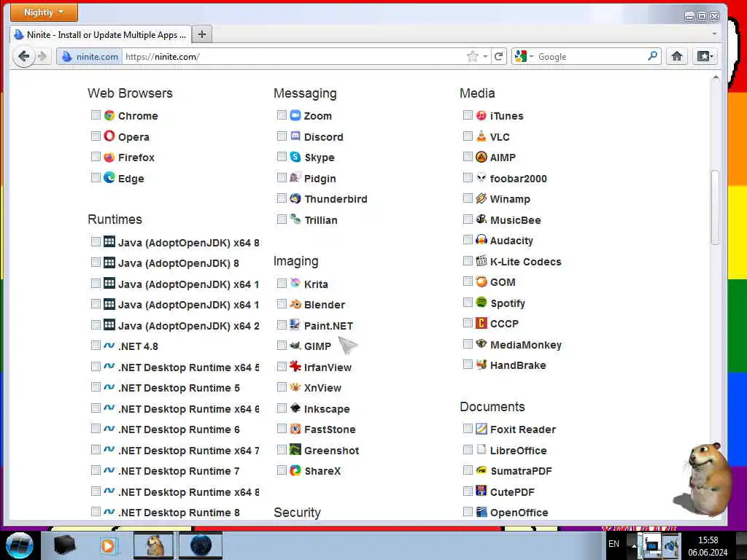
Task: Open the Nightly application menu dropdown
Action: [44, 12]
